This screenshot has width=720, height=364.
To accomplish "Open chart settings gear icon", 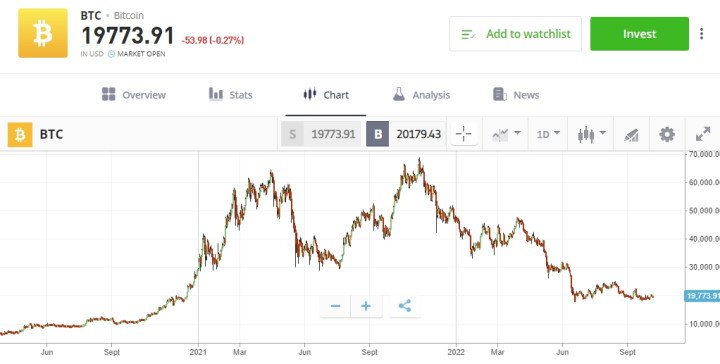I will click(667, 134).
